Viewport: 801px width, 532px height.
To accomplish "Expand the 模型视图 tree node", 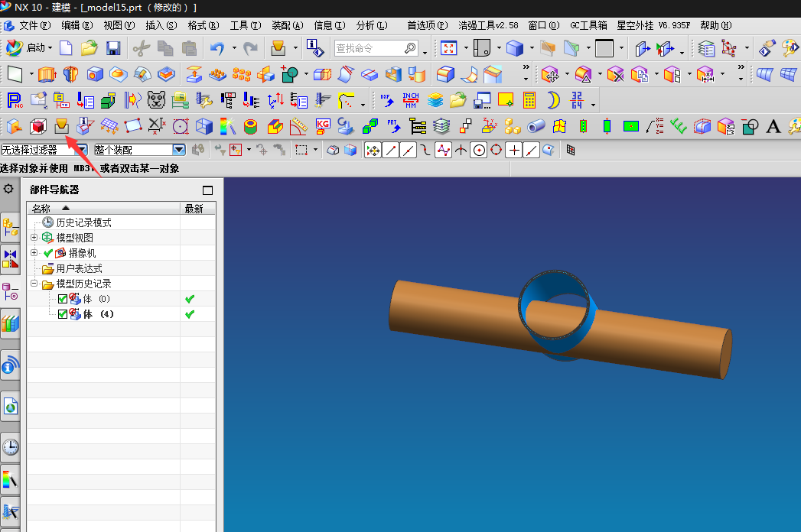I will click(x=34, y=238).
